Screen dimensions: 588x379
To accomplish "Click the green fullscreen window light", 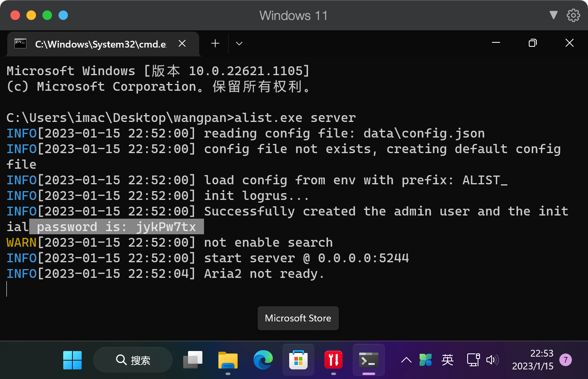I will pyautogui.click(x=47, y=15).
